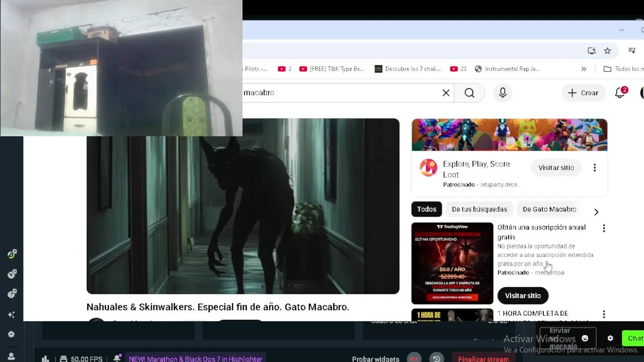Viewport: 644px width, 362px height.
Task: Select the Todos filter chip
Action: (x=427, y=209)
